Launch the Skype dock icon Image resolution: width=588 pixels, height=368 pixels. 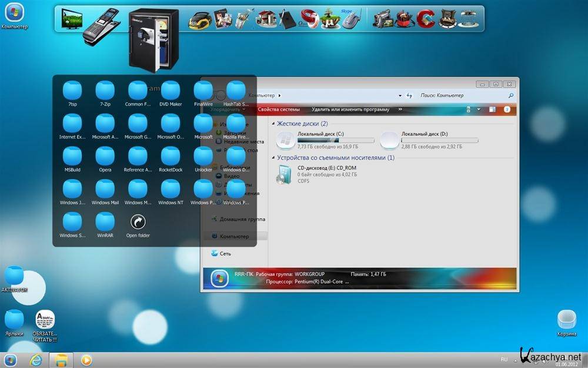click(350, 19)
